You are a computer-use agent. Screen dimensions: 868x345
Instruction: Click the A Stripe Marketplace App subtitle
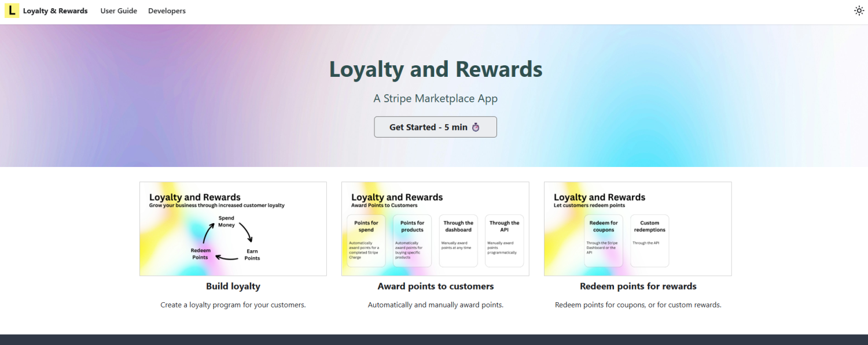coord(436,98)
